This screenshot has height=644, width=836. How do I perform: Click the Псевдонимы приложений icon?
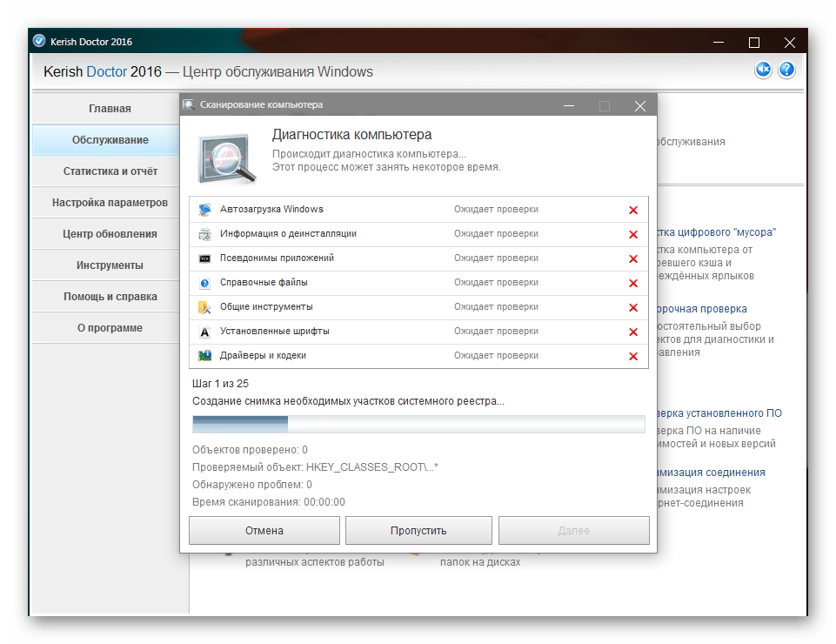point(204,258)
